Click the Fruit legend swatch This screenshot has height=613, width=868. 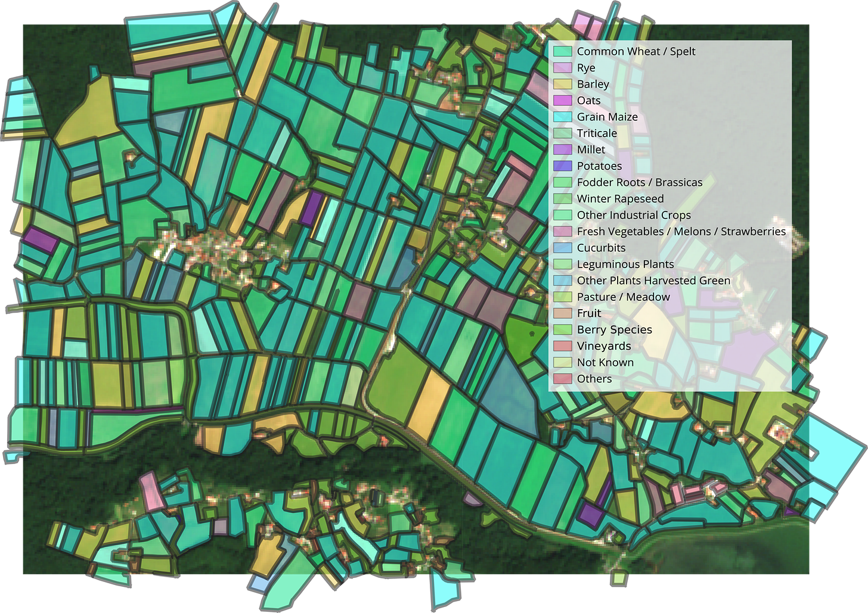pyautogui.click(x=563, y=313)
